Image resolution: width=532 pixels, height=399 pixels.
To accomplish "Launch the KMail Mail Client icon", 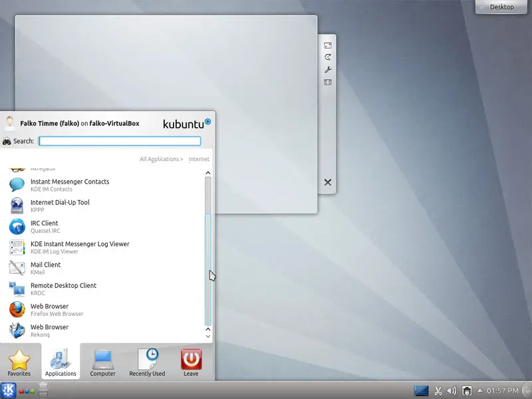I will click(17, 268).
